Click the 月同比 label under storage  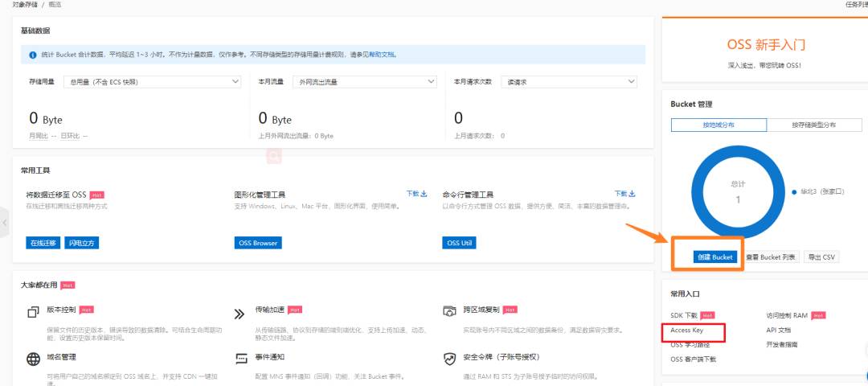[x=39, y=136]
